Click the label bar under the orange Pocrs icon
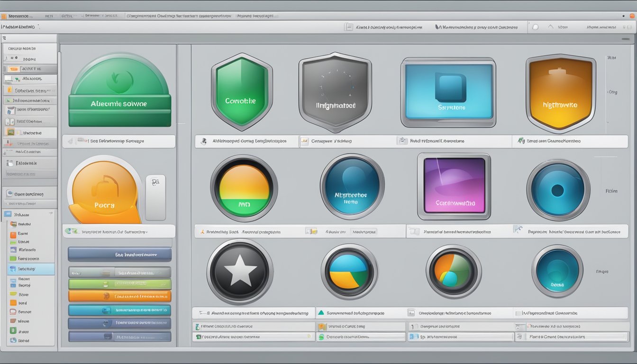 pos(118,231)
